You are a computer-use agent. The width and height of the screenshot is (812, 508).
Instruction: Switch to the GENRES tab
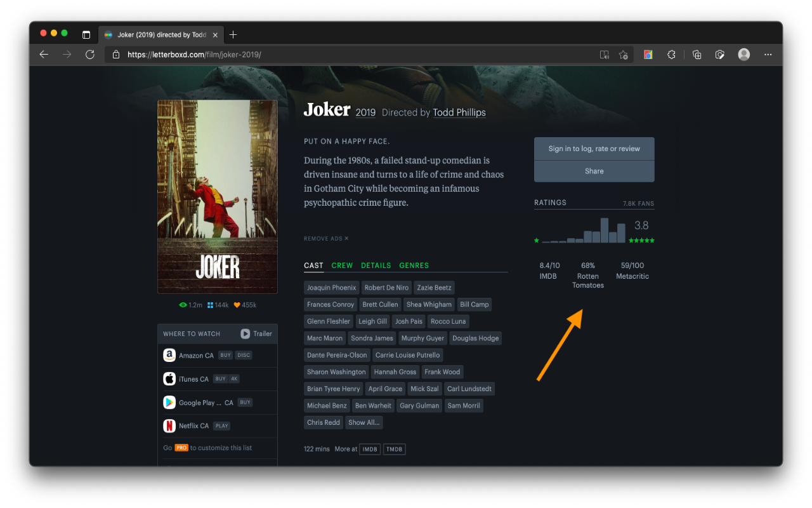coord(414,265)
